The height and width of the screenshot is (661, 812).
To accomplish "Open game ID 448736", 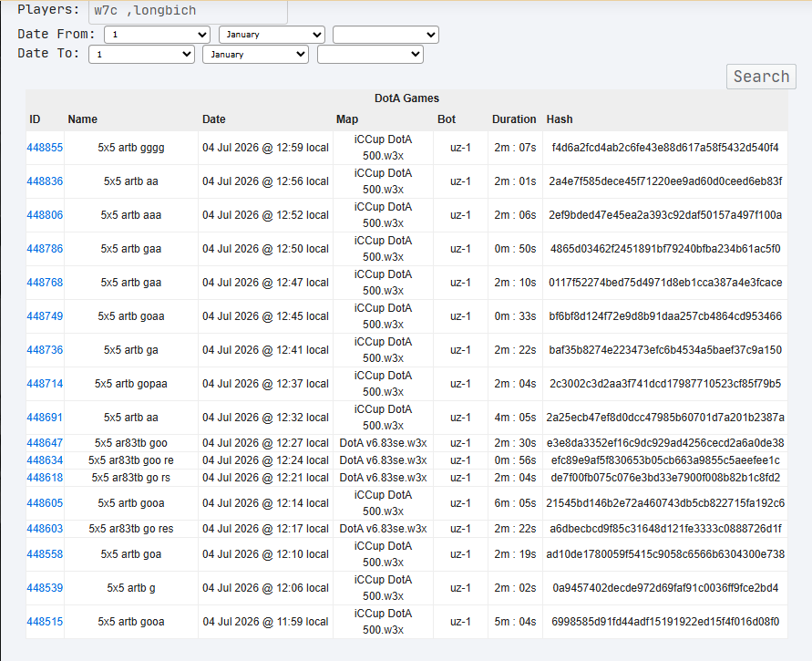I will pos(45,350).
